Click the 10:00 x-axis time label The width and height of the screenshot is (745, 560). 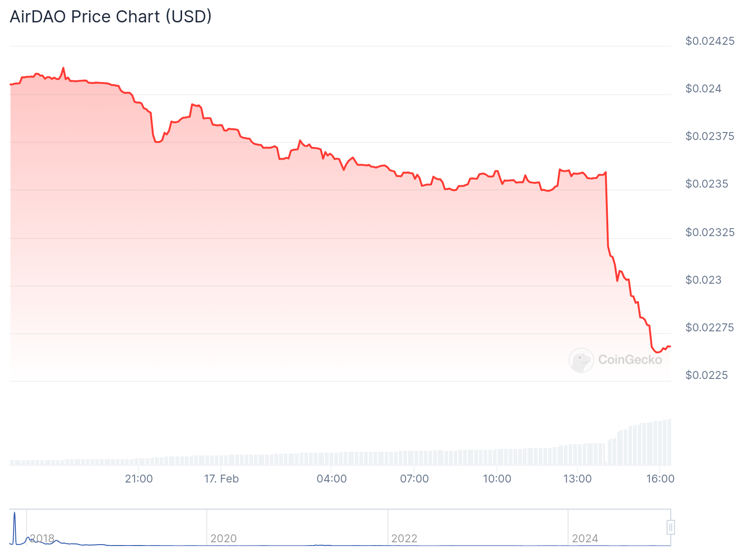(x=497, y=479)
